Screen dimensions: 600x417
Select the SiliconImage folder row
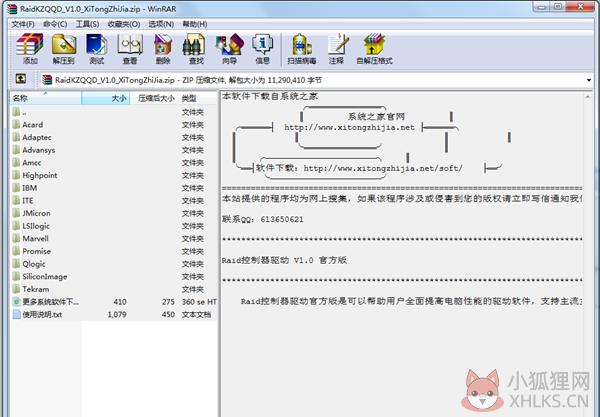tap(114, 276)
